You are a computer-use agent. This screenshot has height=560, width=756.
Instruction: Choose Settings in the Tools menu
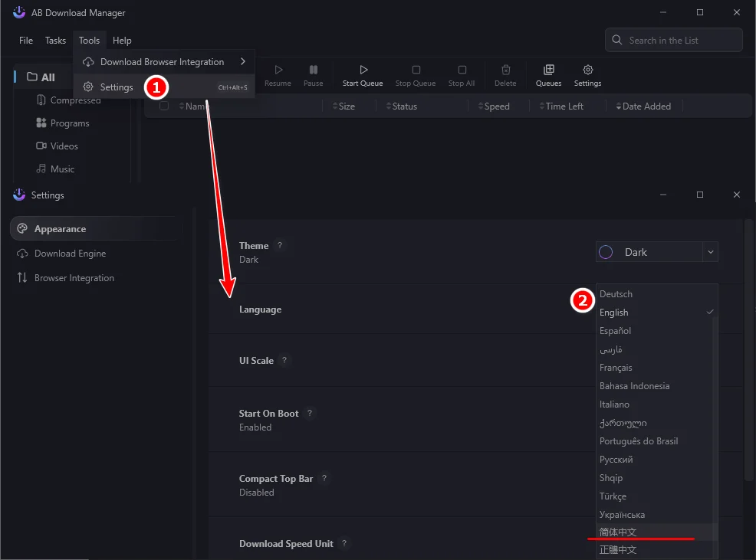pos(164,87)
